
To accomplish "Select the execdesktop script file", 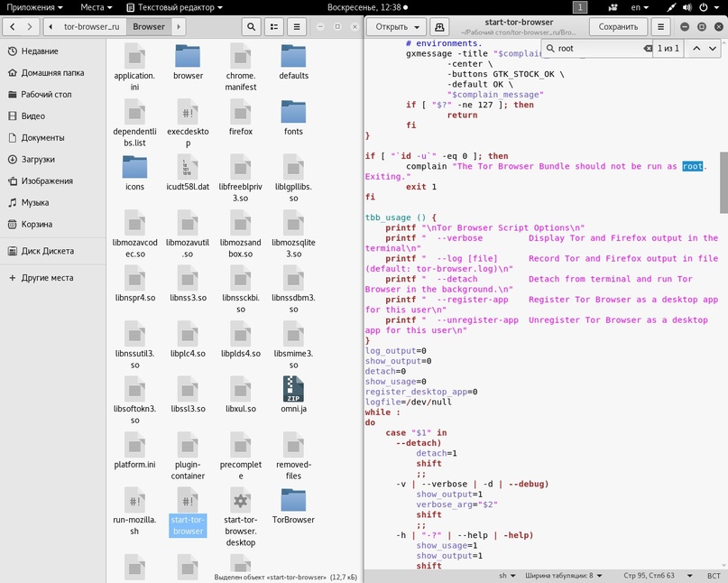I will click(x=188, y=123).
